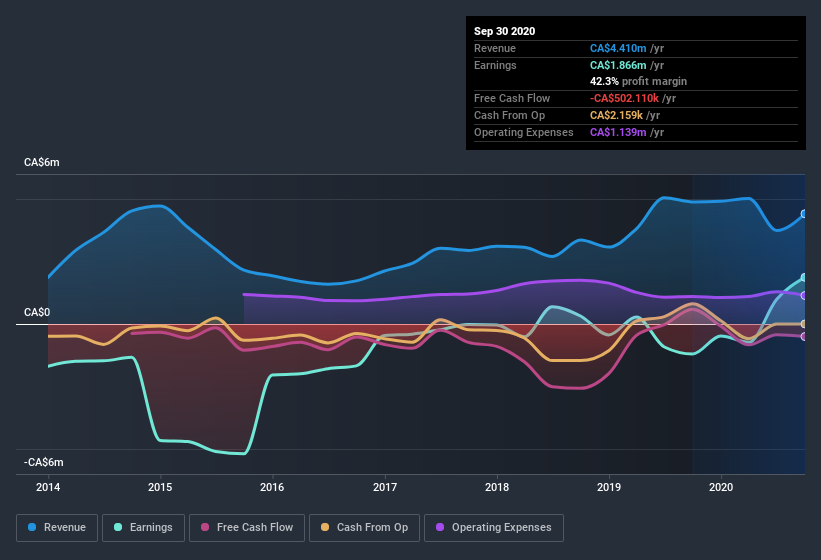Click the tooltip Revenue row label
The width and height of the screenshot is (821, 560).
[495, 48]
